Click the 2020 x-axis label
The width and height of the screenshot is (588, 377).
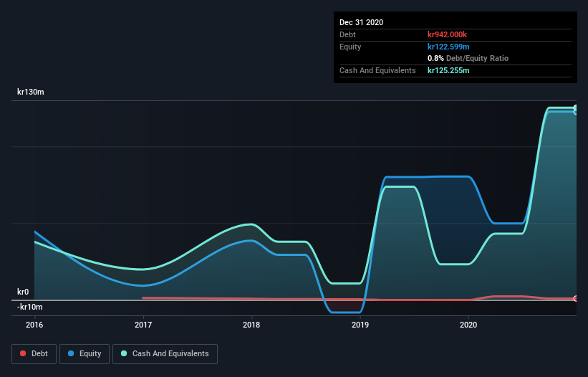(x=468, y=325)
